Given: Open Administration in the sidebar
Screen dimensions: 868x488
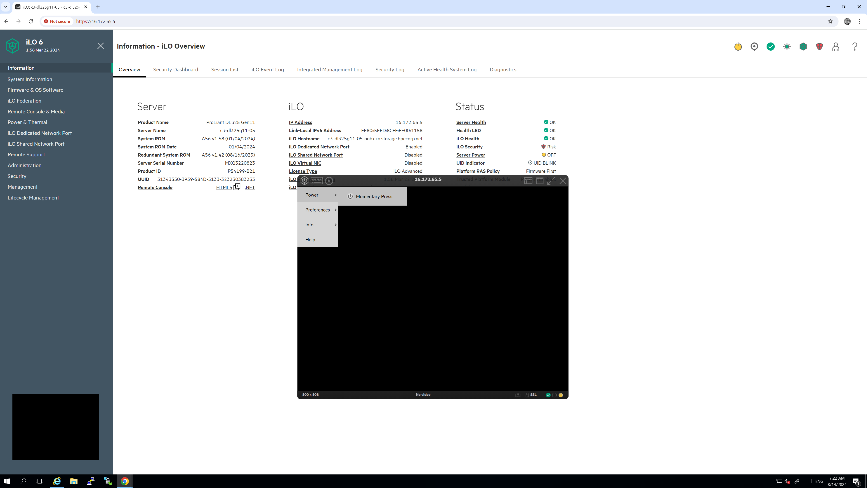Looking at the screenshot, I should 24,165.
